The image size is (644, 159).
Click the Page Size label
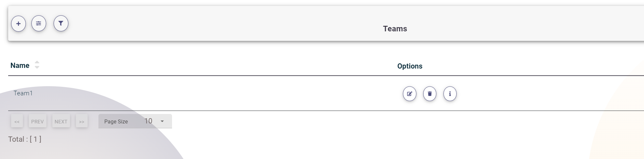click(116, 121)
